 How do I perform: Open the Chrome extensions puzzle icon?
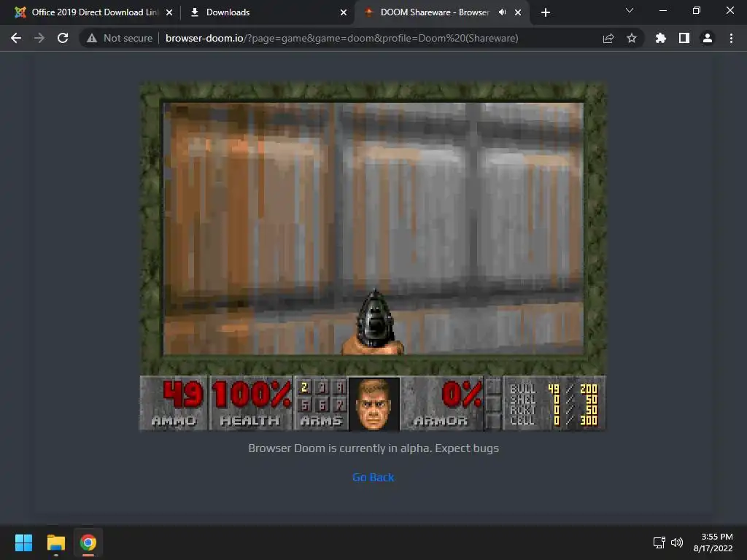click(x=661, y=38)
